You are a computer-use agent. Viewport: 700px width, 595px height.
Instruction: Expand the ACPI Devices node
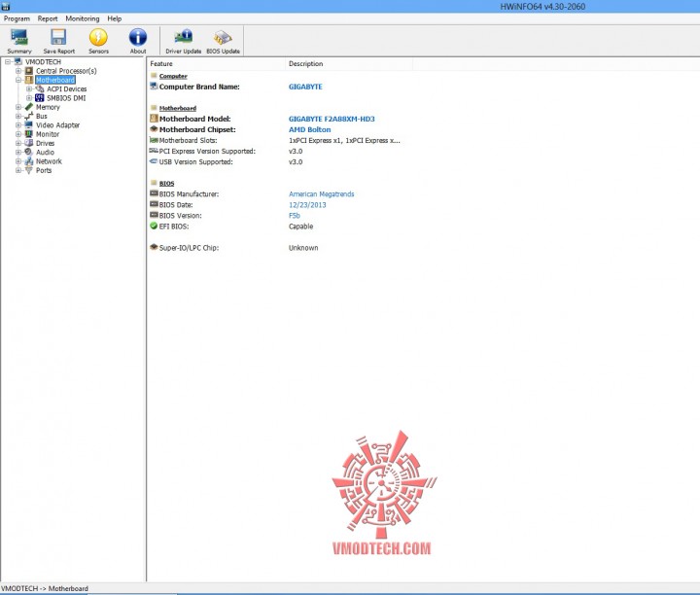point(29,88)
